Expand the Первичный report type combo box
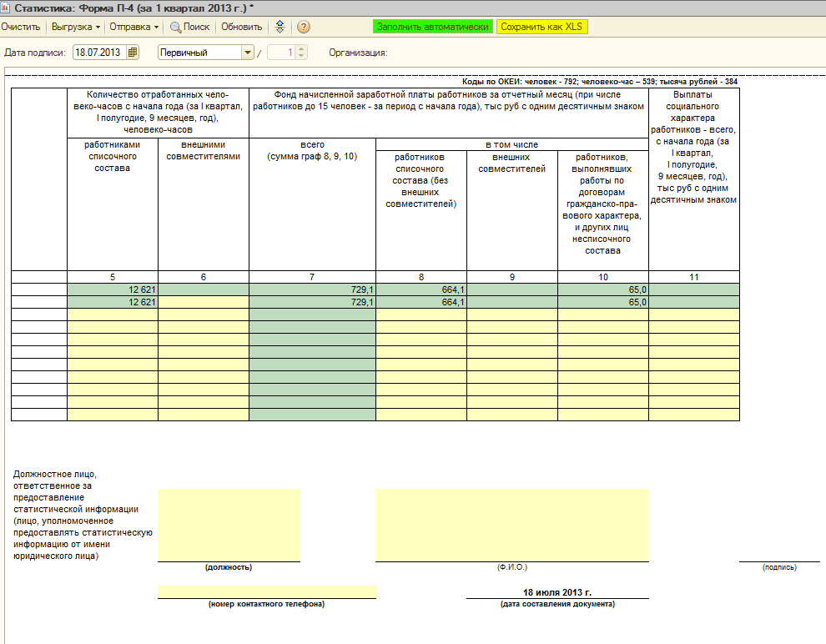Viewport: 826px width, 644px height. [x=248, y=53]
